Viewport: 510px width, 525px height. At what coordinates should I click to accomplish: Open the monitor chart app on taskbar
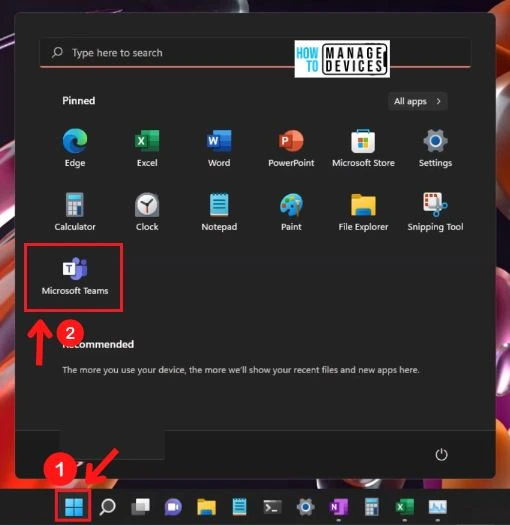pyautogui.click(x=438, y=507)
